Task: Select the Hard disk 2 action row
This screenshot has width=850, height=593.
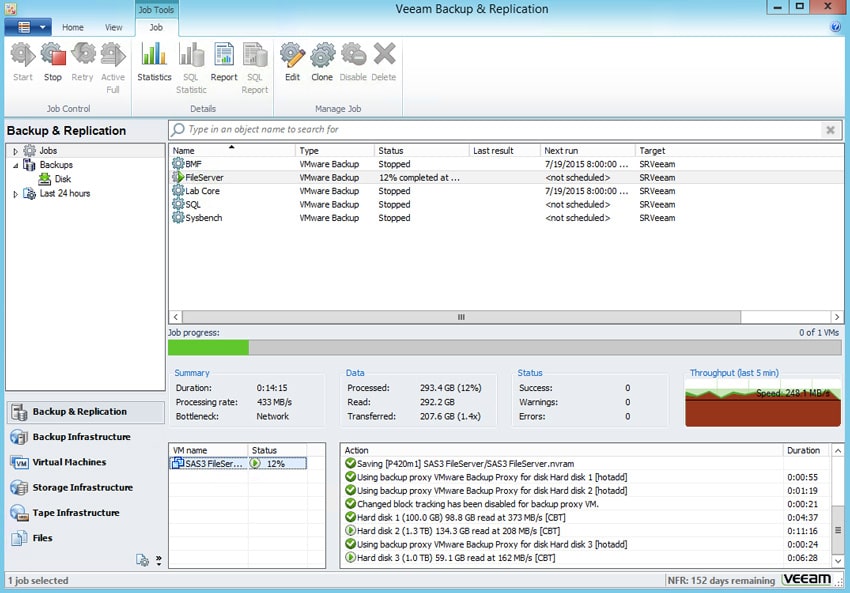Action: (x=585, y=531)
